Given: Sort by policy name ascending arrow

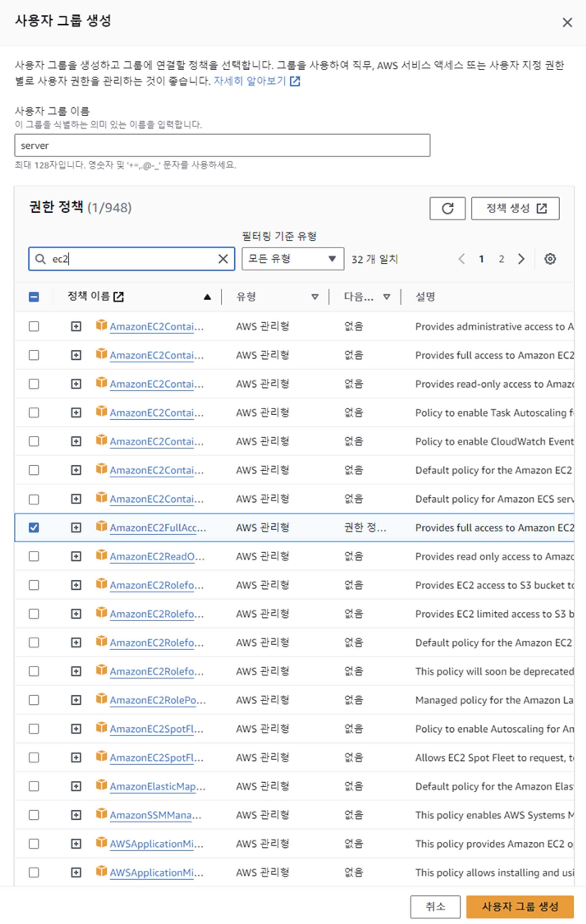Looking at the screenshot, I should click(207, 297).
